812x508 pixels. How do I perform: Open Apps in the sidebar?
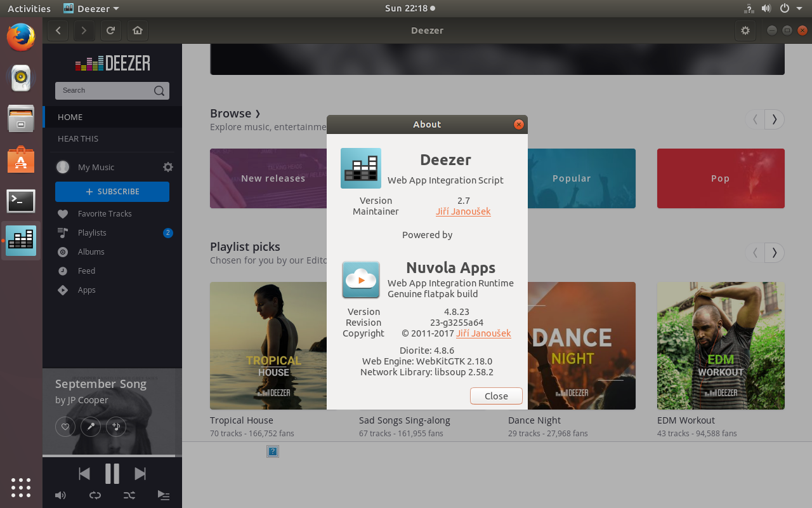tap(87, 290)
